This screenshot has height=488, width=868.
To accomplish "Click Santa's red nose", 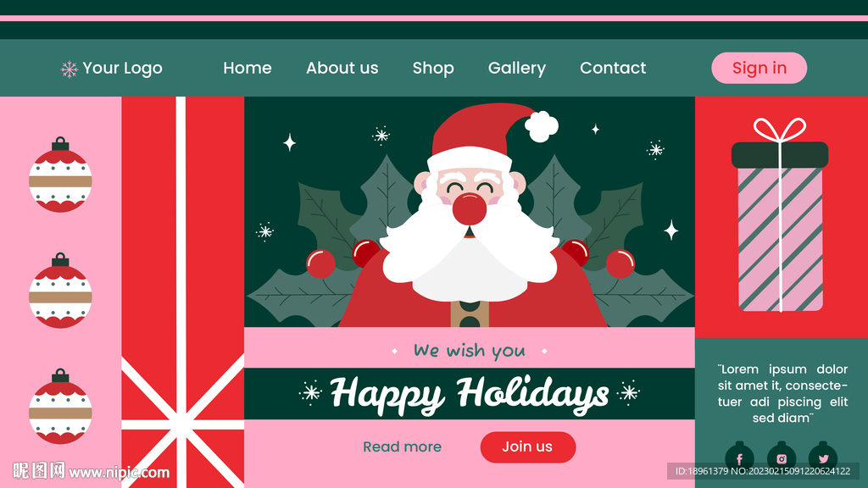I will point(470,209).
